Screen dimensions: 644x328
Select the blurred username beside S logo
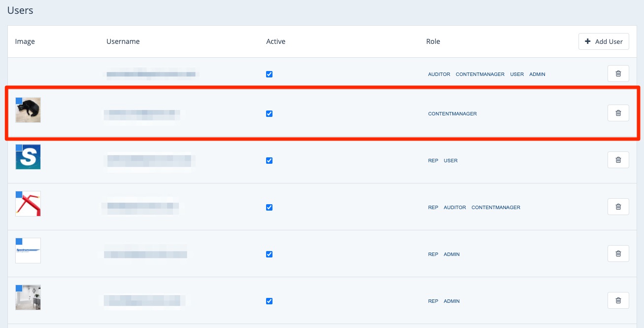pos(149,161)
